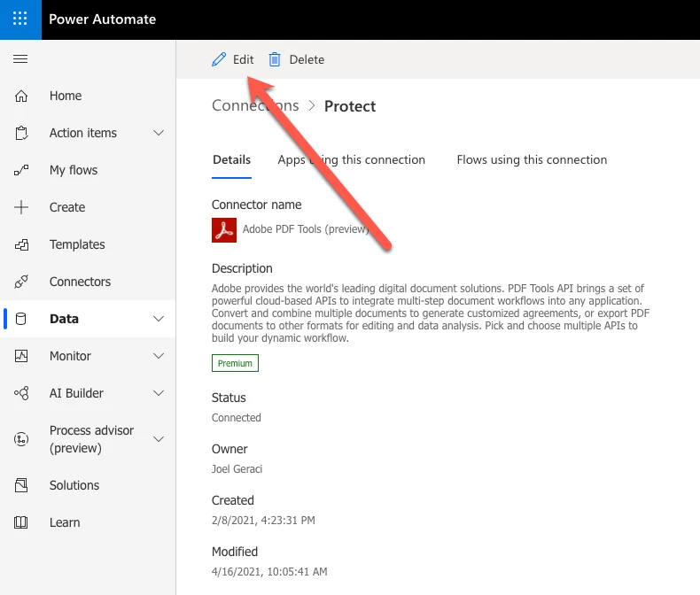Click the Monitor chart icon
Screen dimensions: 700x595
click(x=21, y=356)
